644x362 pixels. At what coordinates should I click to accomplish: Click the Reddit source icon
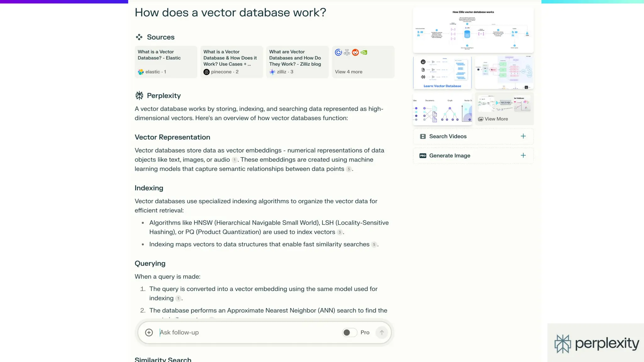(355, 52)
